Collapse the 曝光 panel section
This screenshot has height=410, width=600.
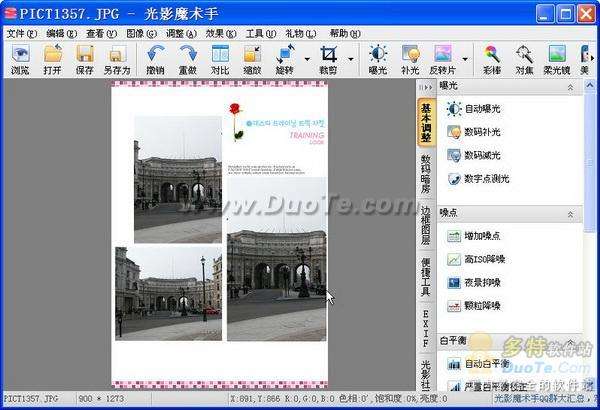click(x=570, y=87)
